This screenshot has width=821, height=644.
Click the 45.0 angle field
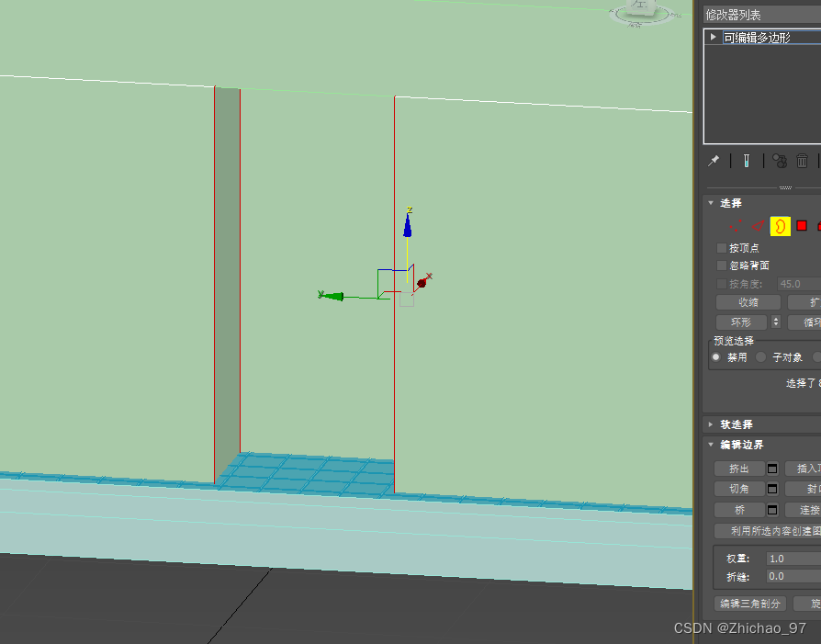[x=799, y=284]
